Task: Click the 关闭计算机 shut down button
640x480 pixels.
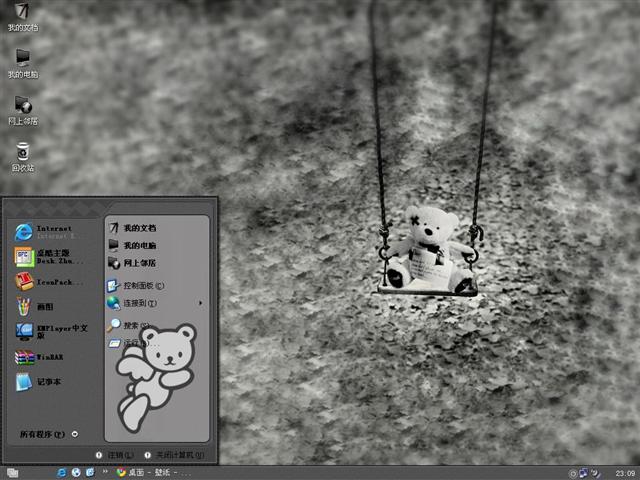Action: tap(174, 455)
